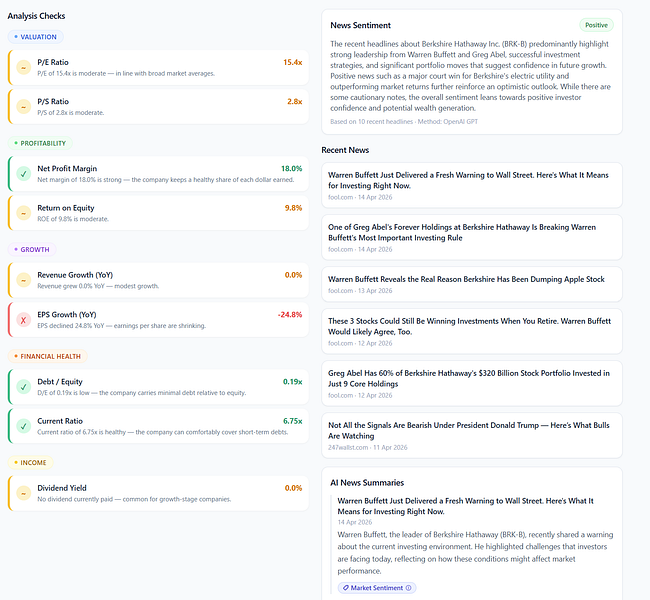Screen dimensions: 650x600
Task: Click the Net Profit Margin value 18.0%
Action: 291,168
